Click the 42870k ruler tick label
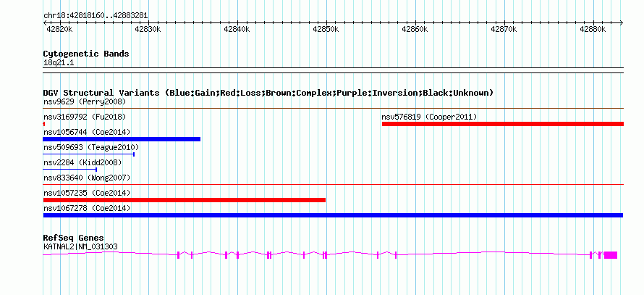This screenshot has height=295, width=644. pos(504,30)
